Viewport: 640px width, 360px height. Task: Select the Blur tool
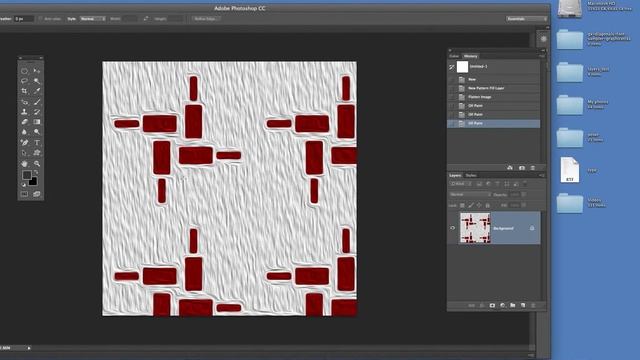(24, 132)
